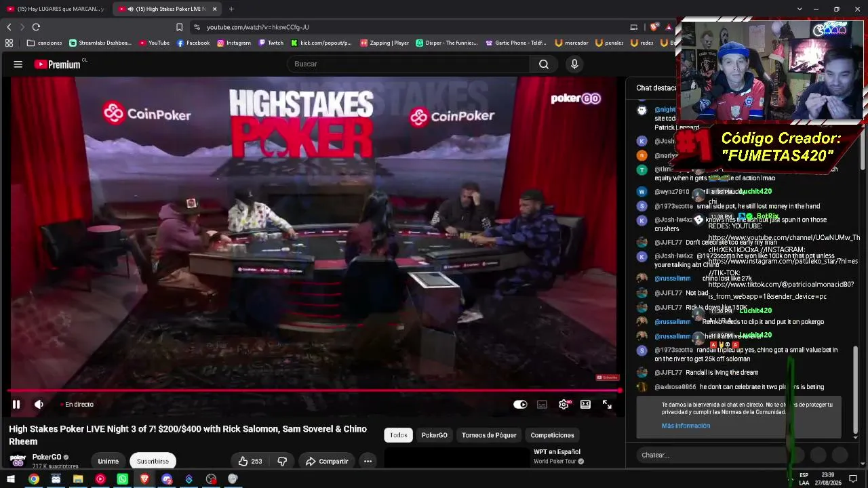Open the PokerGO channel name link
Viewport: 868px width, 488px height.
tap(47, 457)
